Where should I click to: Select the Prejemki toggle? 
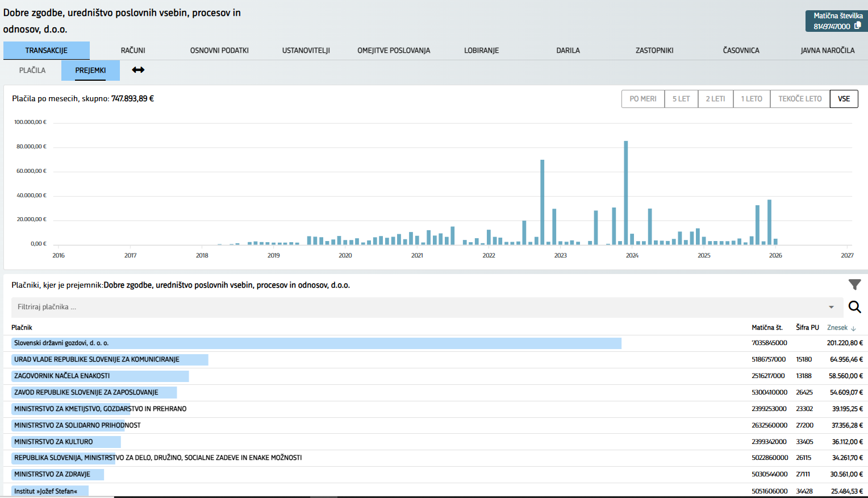pos(90,70)
